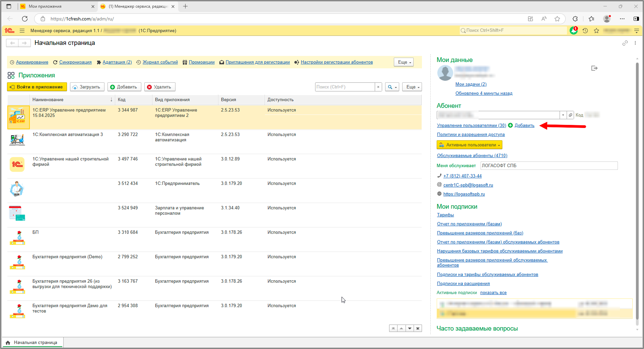Open Обслуживаемые абоненты (4710) link
This screenshot has height=349, width=644.
pos(472,156)
